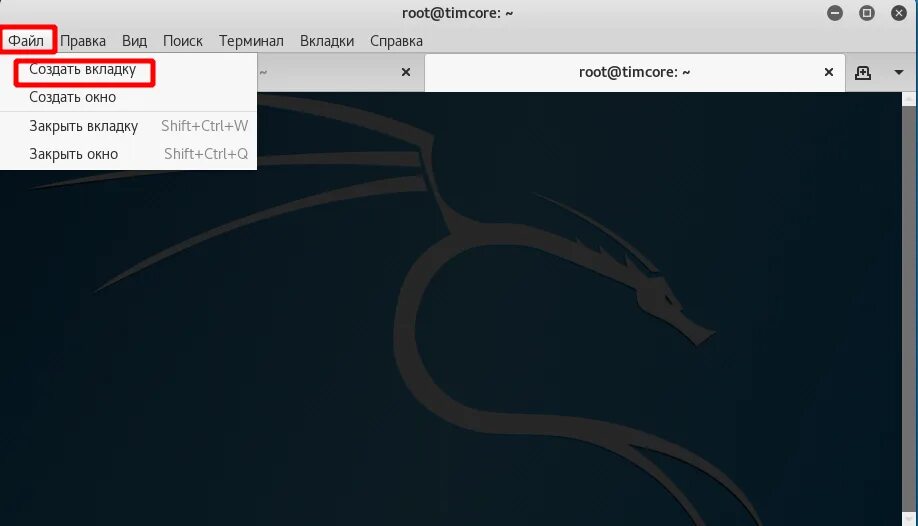Open the Справка menu

pyautogui.click(x=396, y=41)
